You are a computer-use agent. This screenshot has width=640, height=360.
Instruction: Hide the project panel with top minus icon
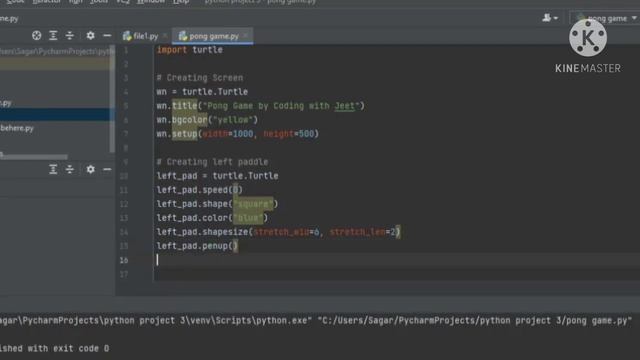107,36
